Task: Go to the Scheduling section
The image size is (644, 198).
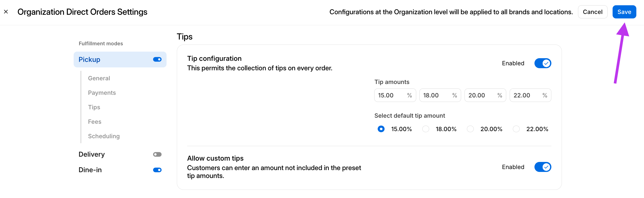Action: [104, 136]
